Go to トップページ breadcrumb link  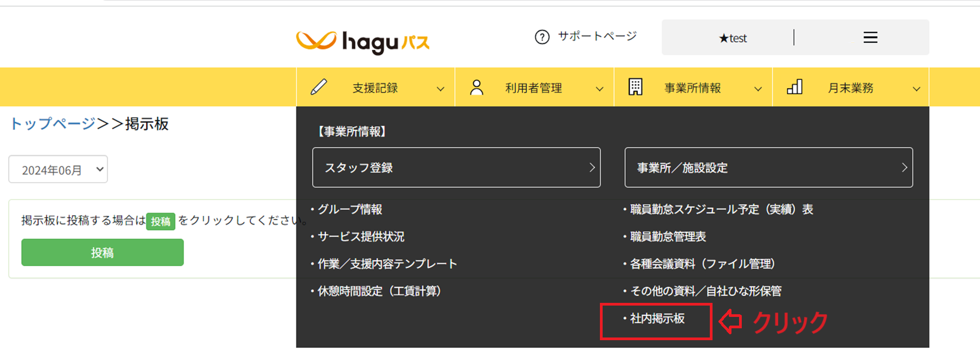click(x=53, y=124)
